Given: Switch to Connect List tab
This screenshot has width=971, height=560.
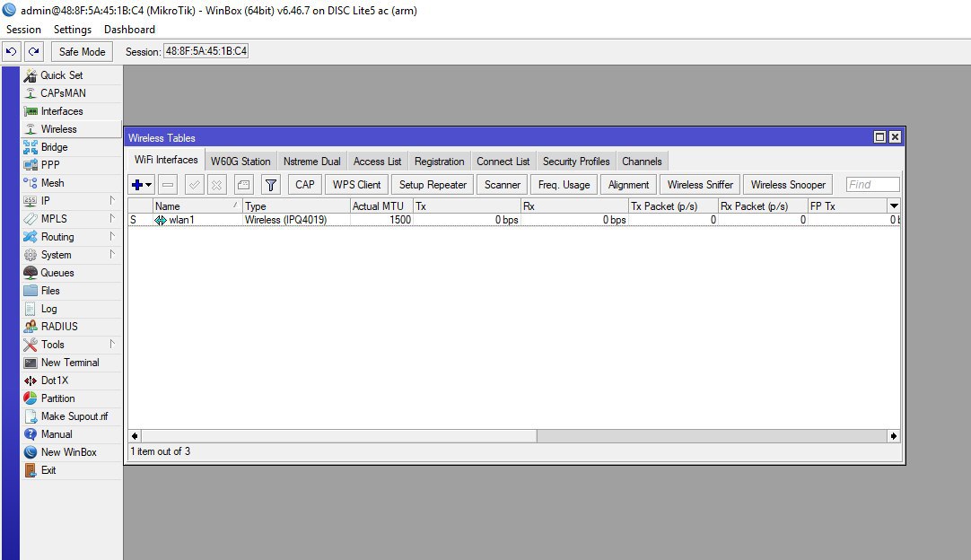Looking at the screenshot, I should (503, 161).
